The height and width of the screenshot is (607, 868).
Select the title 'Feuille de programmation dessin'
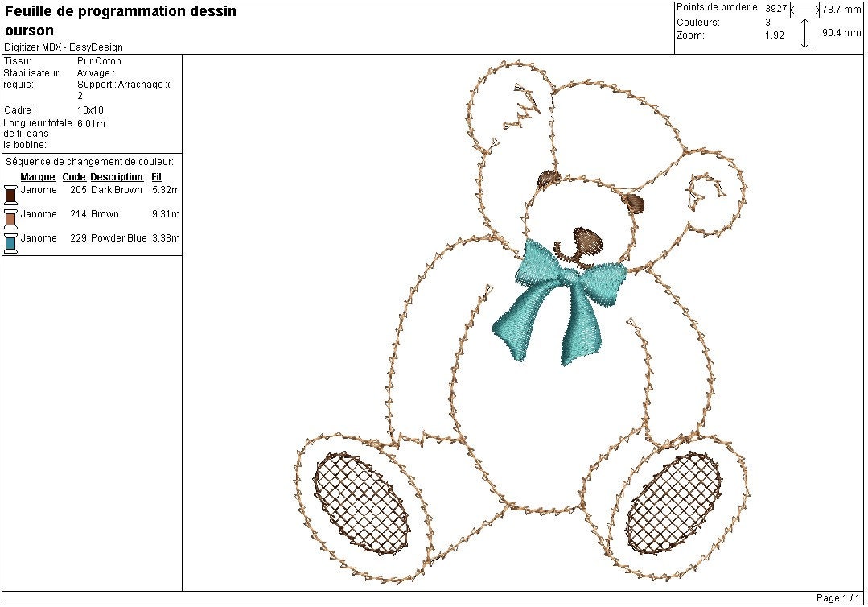pos(121,11)
